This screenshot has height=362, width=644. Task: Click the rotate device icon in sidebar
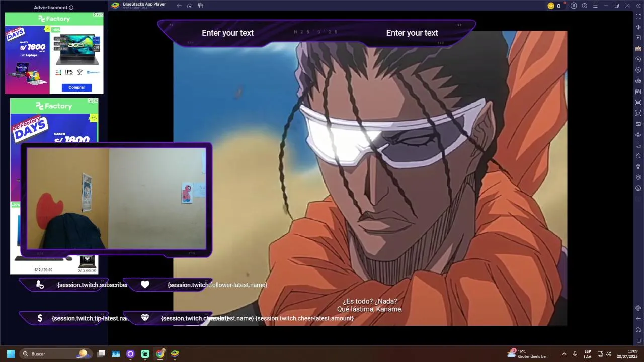pyautogui.click(x=638, y=145)
